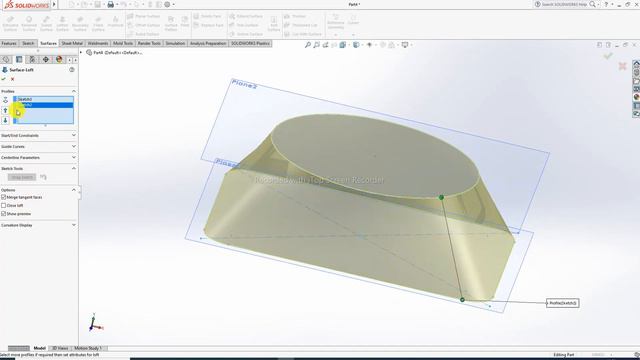
Task: Cancel the Surface-Loft with red X
Action: tap(12, 79)
